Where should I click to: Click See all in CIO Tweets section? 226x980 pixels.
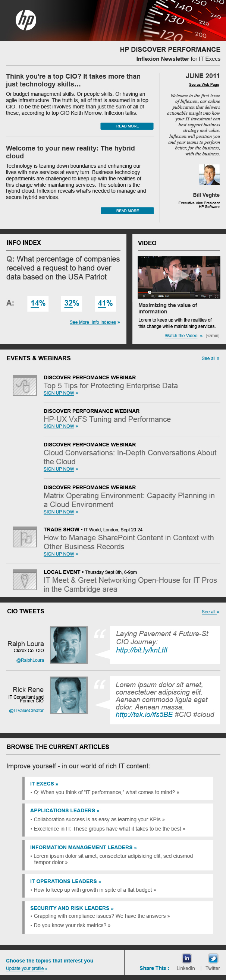(210, 612)
